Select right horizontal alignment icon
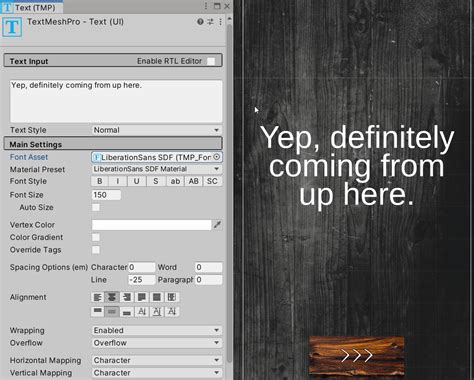The image size is (474, 380). tap(127, 297)
